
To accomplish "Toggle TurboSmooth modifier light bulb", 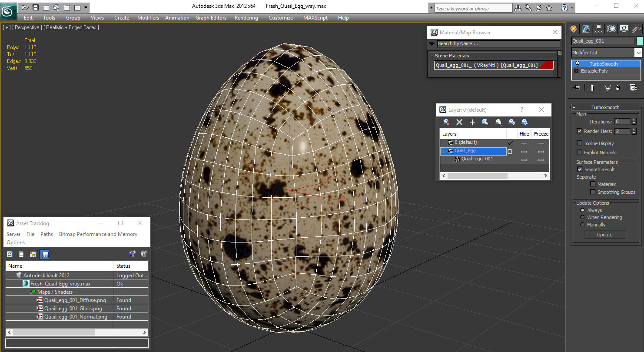I will pos(578,64).
